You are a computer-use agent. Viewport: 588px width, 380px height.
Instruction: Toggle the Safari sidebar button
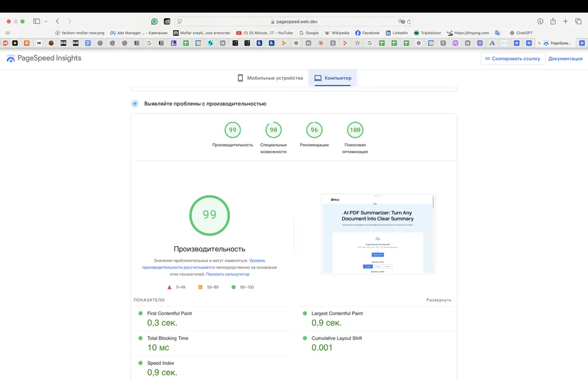coord(36,21)
